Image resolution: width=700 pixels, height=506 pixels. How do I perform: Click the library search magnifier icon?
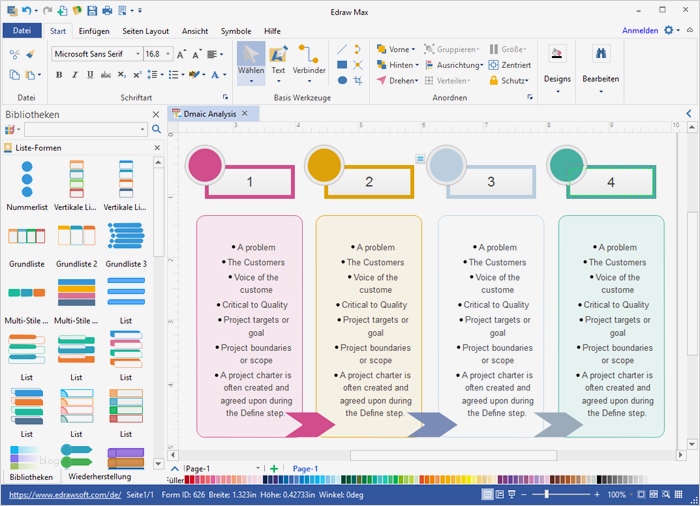click(x=156, y=129)
